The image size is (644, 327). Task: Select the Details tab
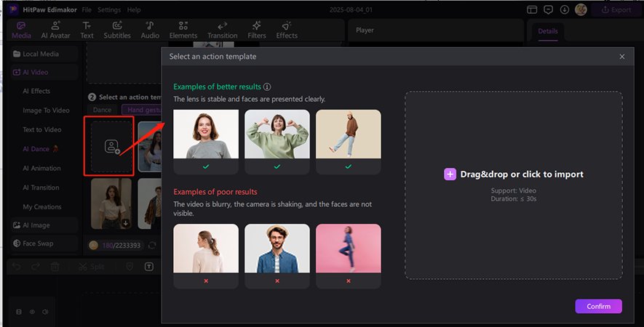point(548,31)
